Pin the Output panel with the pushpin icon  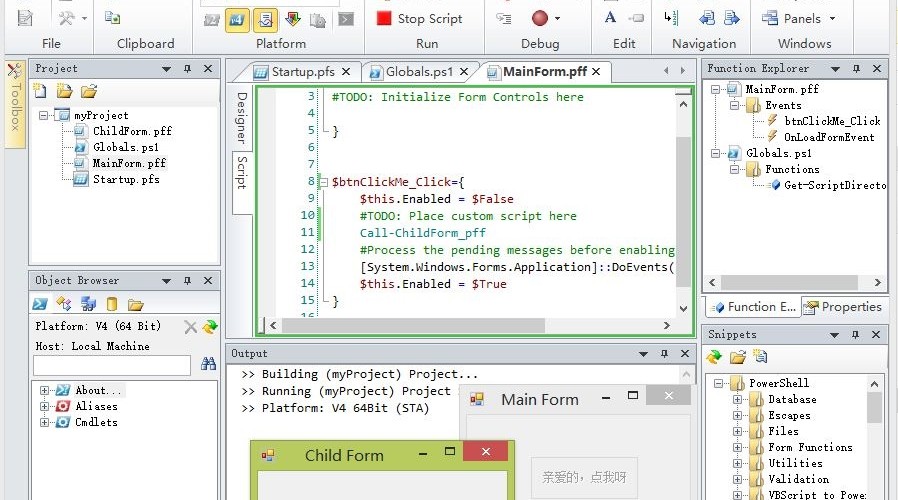coord(664,354)
